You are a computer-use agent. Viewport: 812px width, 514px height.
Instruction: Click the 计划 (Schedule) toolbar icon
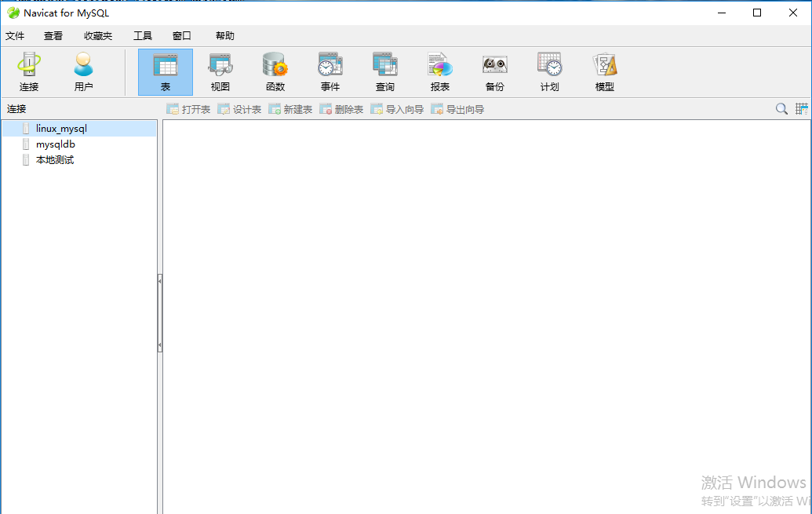coord(549,71)
